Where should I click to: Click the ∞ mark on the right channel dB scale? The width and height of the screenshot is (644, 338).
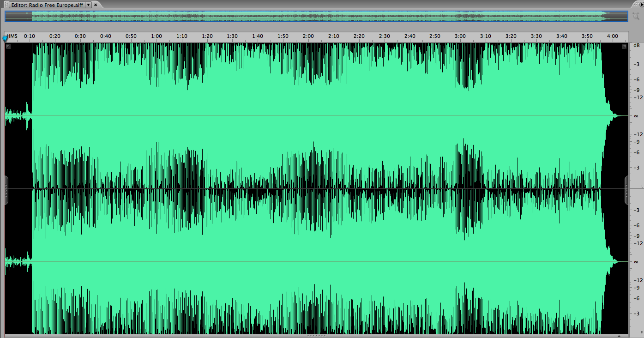(636, 262)
